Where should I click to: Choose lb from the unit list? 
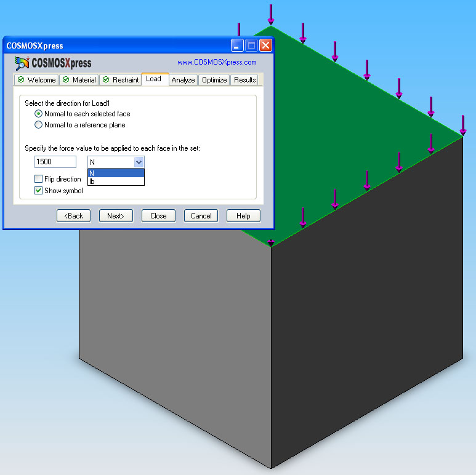coord(116,182)
